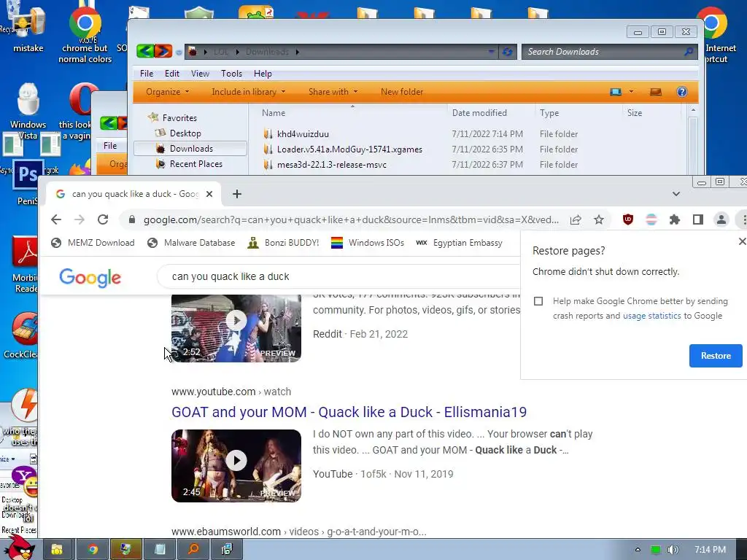This screenshot has height=560, width=747.
Task: Open the view options dropdown arrow
Action: coord(631,91)
